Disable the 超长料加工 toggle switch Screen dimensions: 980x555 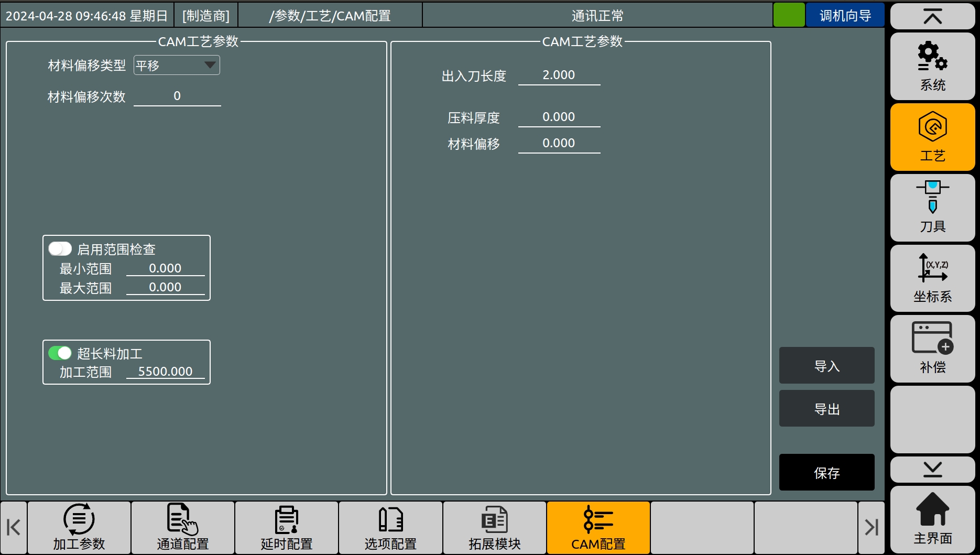(x=60, y=353)
